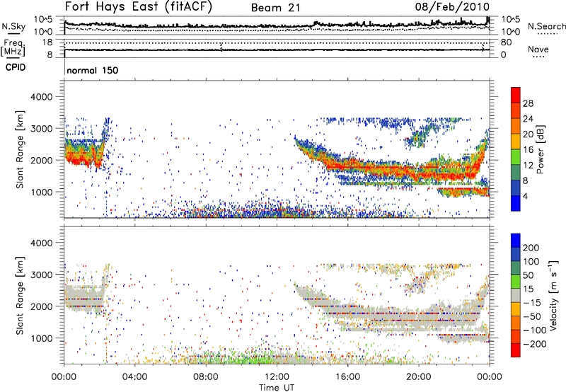Image resolution: width=566 pixels, height=392 pixels.
Task: Click the '08:00' time tick label
Action: [x=206, y=377]
